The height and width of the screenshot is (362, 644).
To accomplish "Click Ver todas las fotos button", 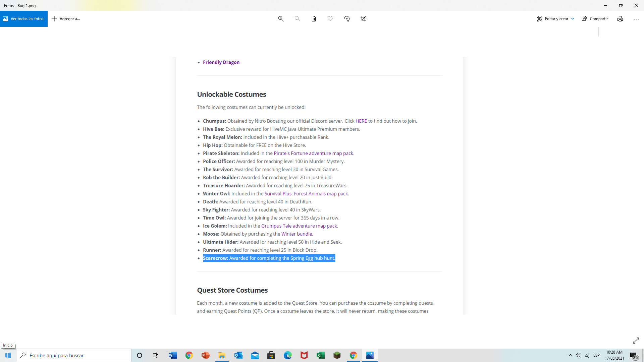I will [24, 19].
